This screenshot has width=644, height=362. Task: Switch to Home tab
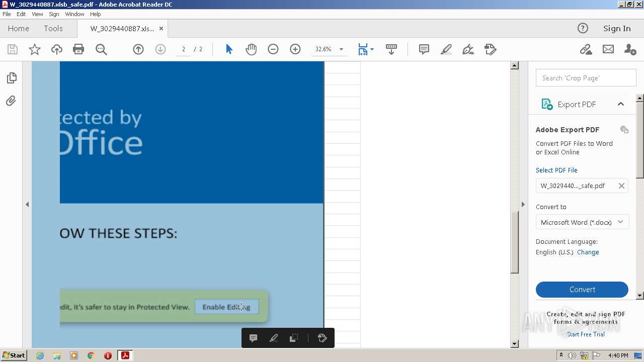pyautogui.click(x=19, y=28)
